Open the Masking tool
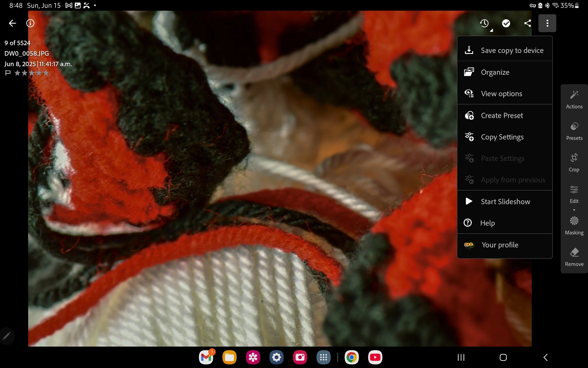Image resolution: width=588 pixels, height=368 pixels. tap(574, 225)
